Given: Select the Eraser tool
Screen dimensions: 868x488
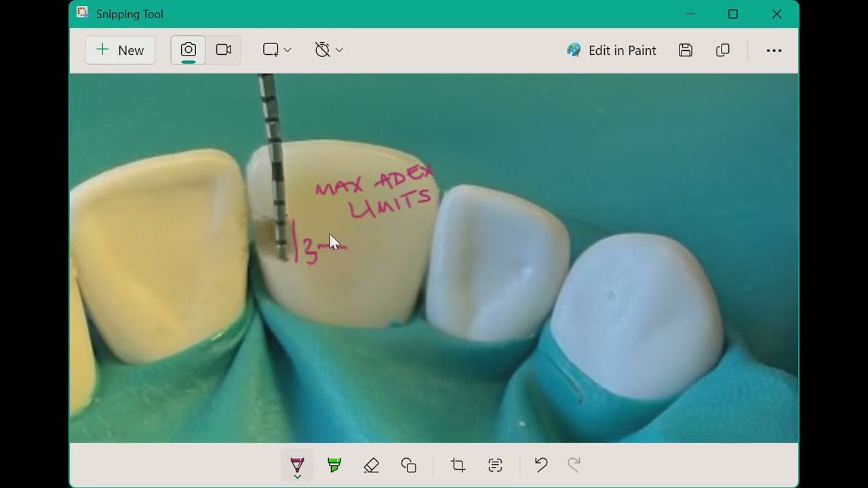Looking at the screenshot, I should tap(372, 465).
